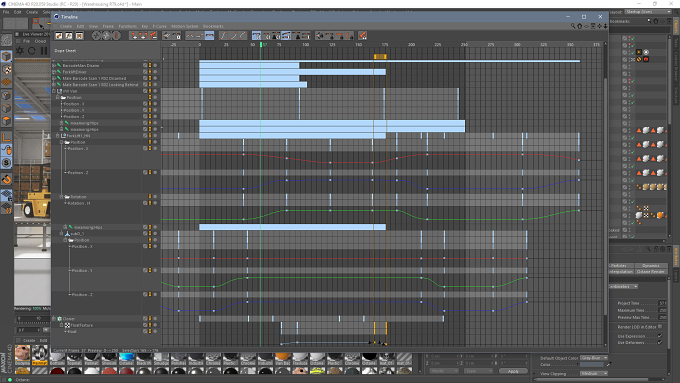Switch Timeline to Motion mode icon
The image size is (680, 383).
79,36
